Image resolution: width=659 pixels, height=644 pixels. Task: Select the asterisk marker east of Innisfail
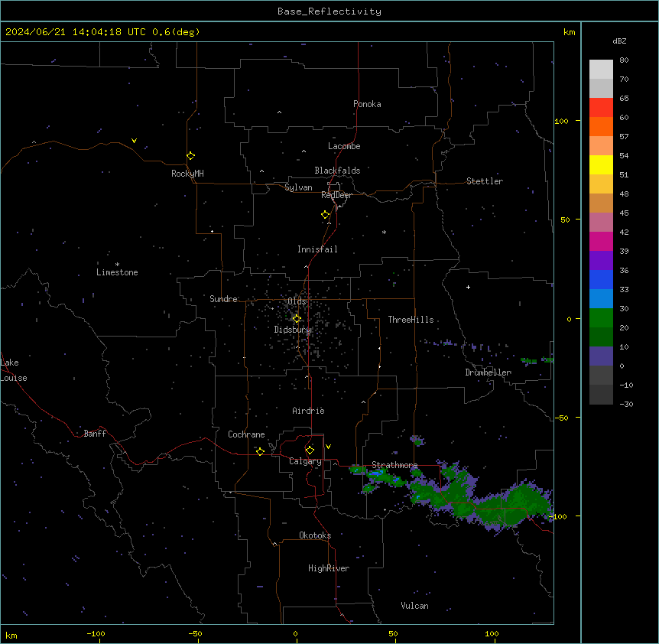click(384, 232)
